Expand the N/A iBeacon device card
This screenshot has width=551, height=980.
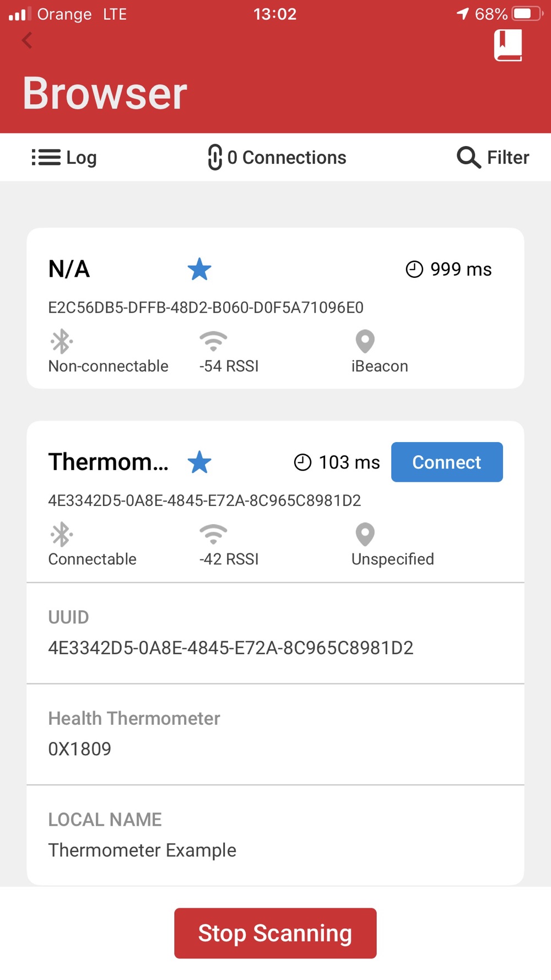[x=275, y=308]
